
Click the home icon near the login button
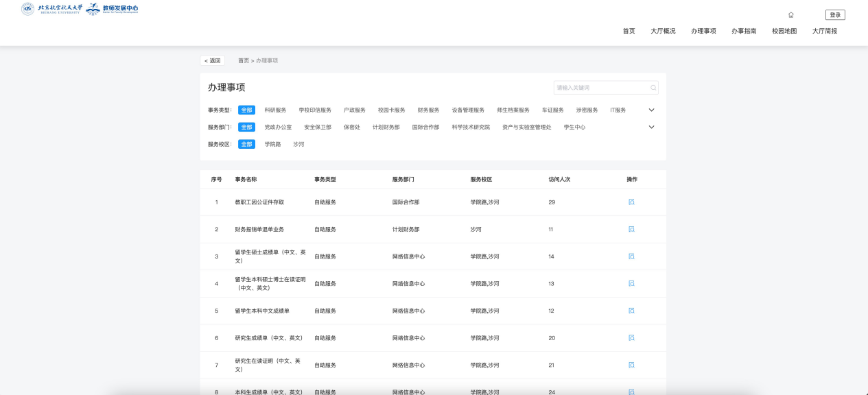790,15
